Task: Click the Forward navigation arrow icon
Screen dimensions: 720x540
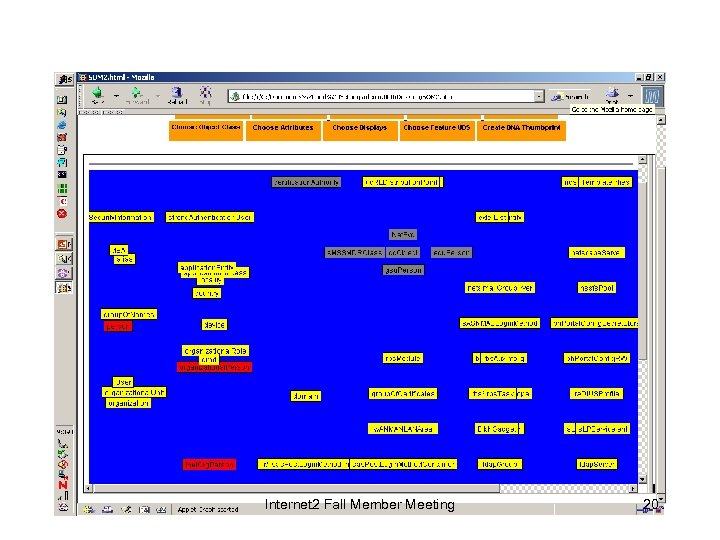Action: click(x=137, y=94)
